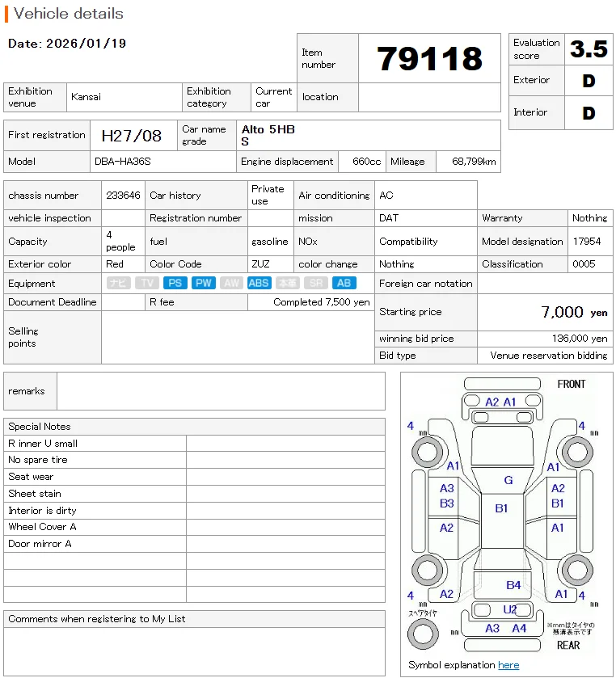Screen dimensions: 616x678
Task: Click the greyed SR sunroof badge
Action: click(316, 283)
